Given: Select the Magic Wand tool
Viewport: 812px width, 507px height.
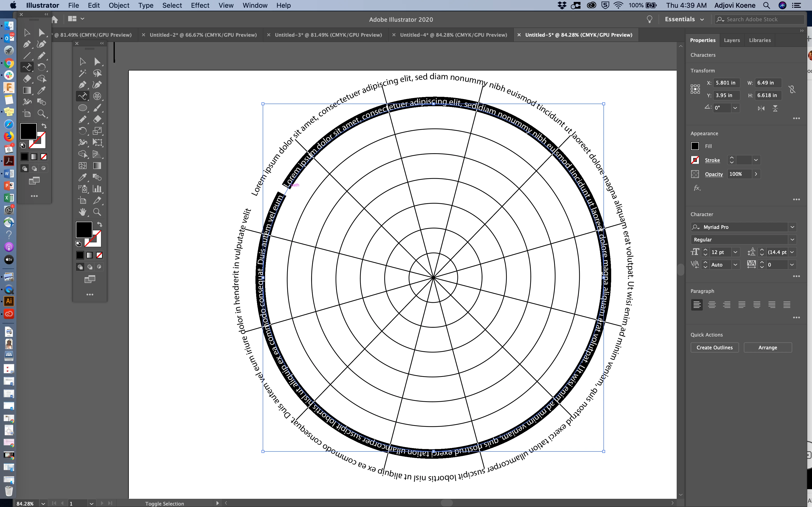Looking at the screenshot, I should click(x=82, y=73).
